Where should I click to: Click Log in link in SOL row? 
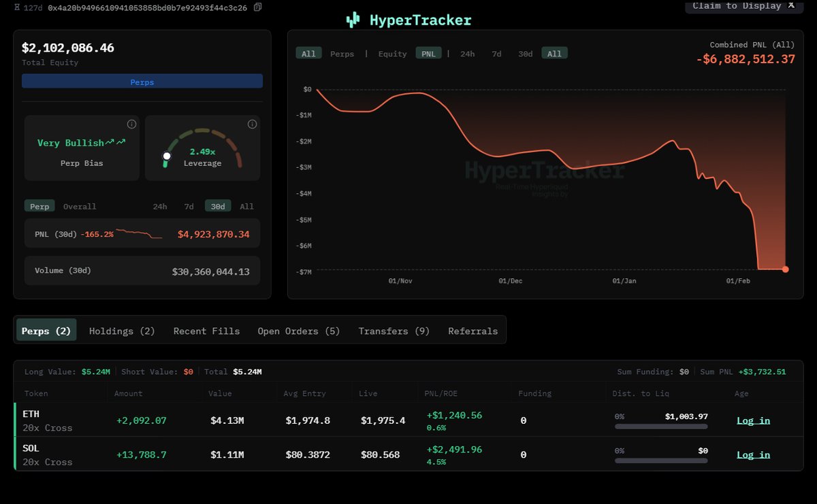click(x=753, y=454)
